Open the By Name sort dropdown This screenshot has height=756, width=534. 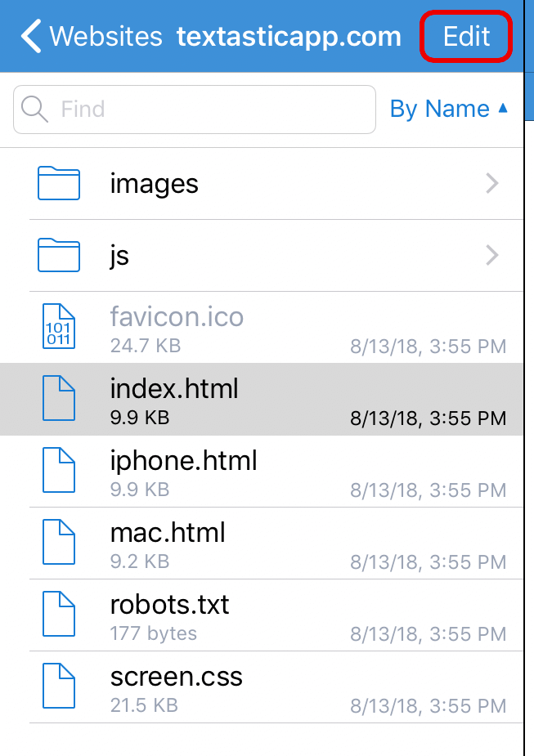click(x=449, y=109)
